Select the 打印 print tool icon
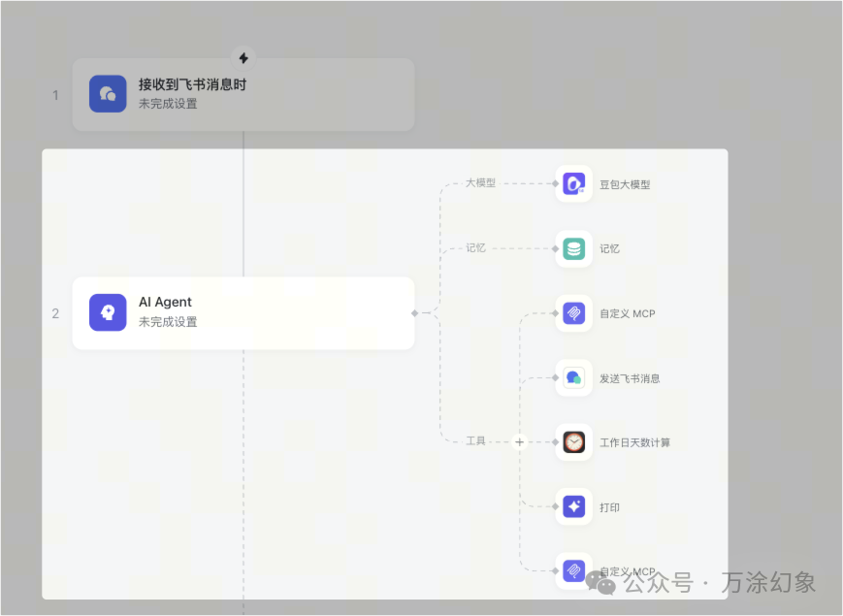843x616 pixels. coord(573,506)
